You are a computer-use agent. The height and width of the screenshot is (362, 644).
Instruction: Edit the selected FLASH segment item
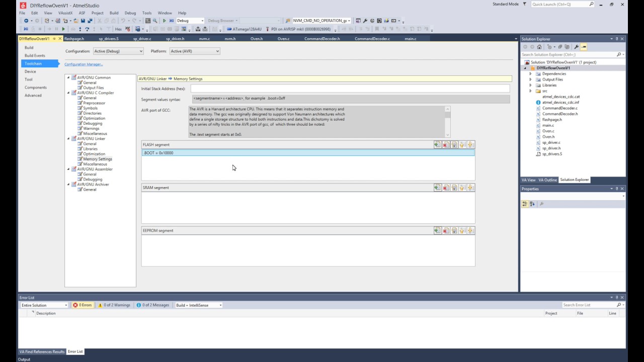[454, 145]
